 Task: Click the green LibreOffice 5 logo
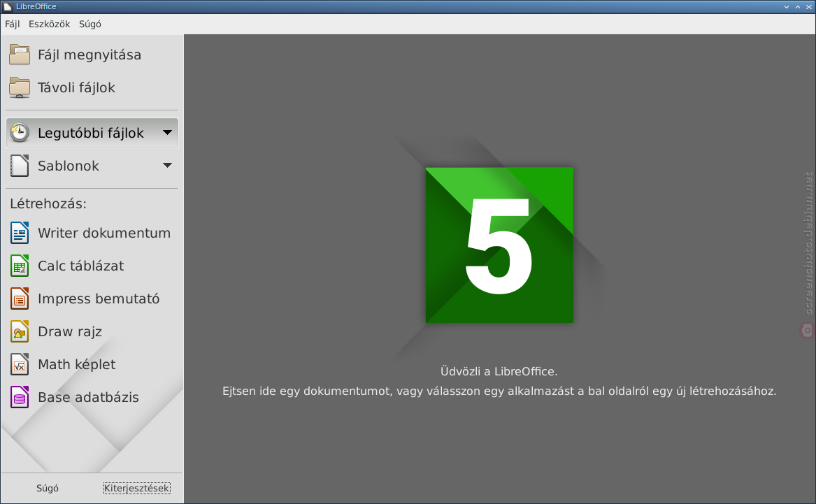499,245
